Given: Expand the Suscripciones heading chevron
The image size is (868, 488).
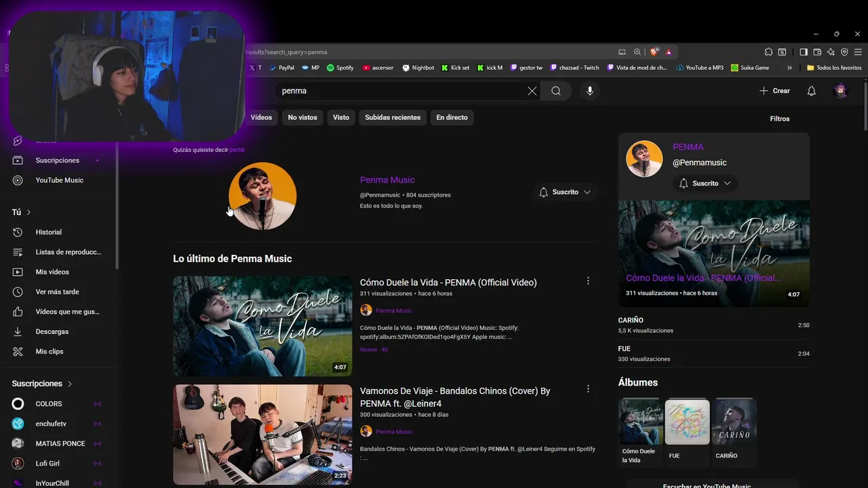Looking at the screenshot, I should [x=69, y=384].
